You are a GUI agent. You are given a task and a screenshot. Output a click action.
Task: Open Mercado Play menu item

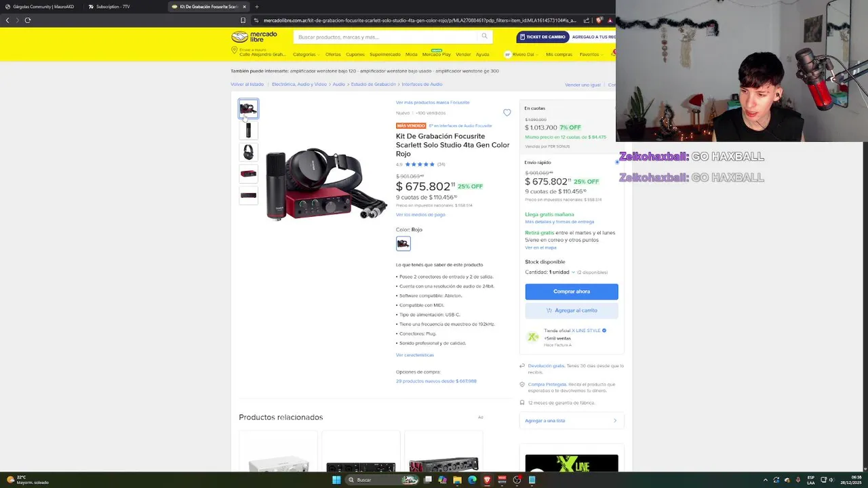pyautogui.click(x=437, y=54)
